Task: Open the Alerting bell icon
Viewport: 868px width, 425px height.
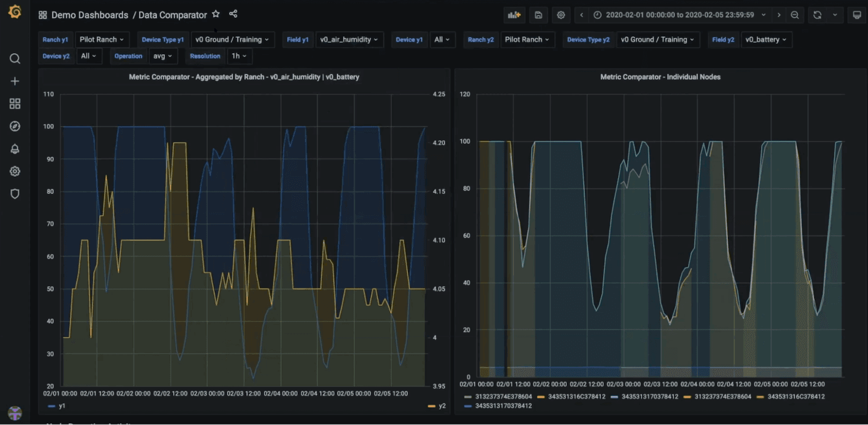Action: click(15, 149)
